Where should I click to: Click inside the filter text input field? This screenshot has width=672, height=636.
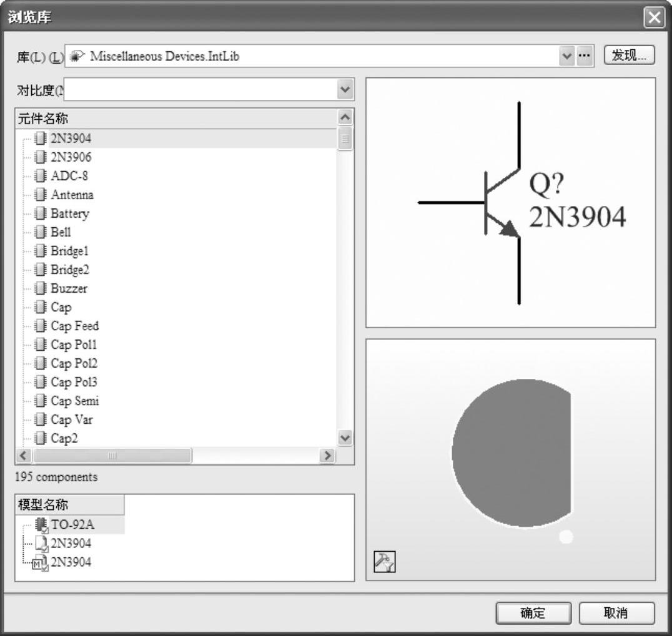click(x=200, y=90)
